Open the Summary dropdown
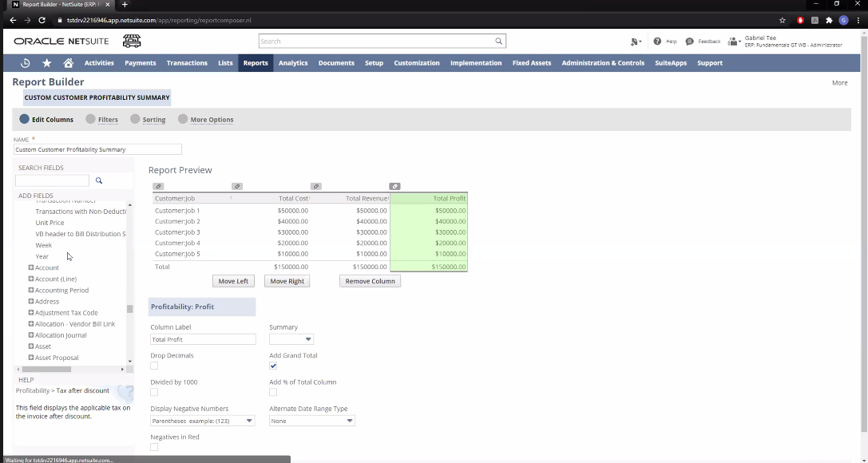Image resolution: width=868 pixels, height=463 pixels. pyautogui.click(x=291, y=338)
